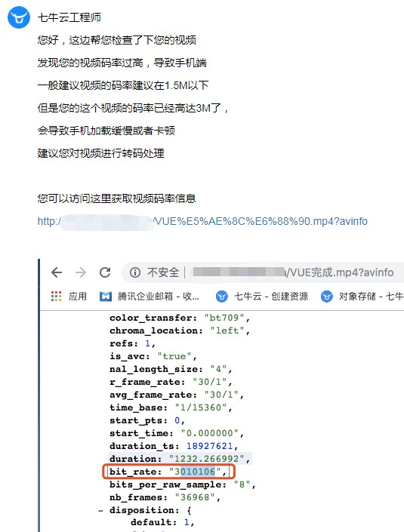Click the sender name 七牛云工程师
The image size is (404, 532).
point(69,17)
